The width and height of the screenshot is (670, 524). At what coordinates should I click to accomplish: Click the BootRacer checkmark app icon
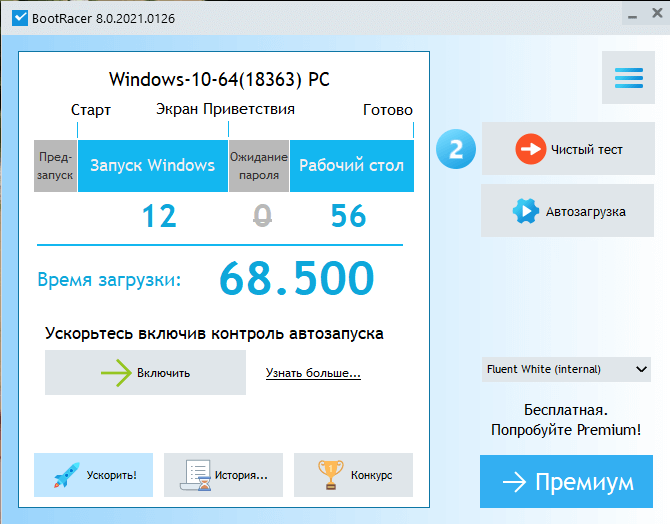[20, 18]
